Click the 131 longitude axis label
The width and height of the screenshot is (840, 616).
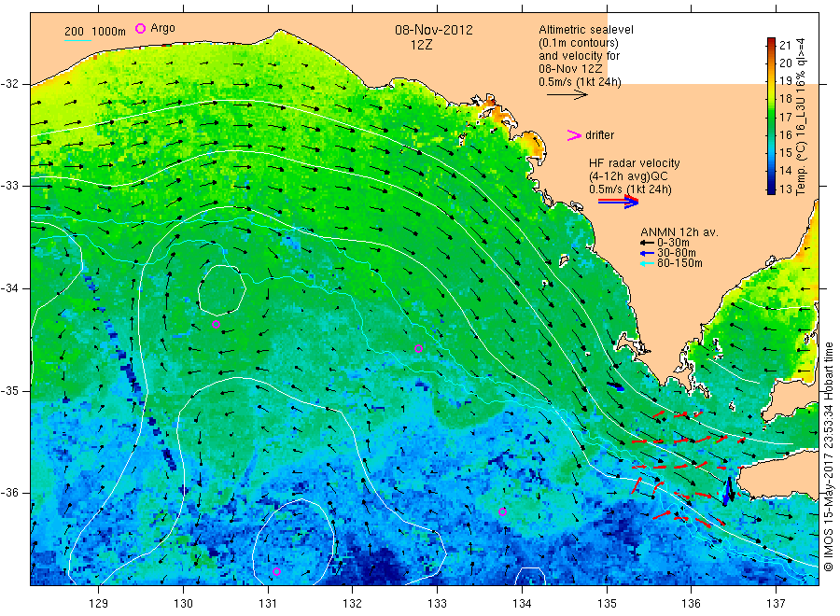point(268,604)
